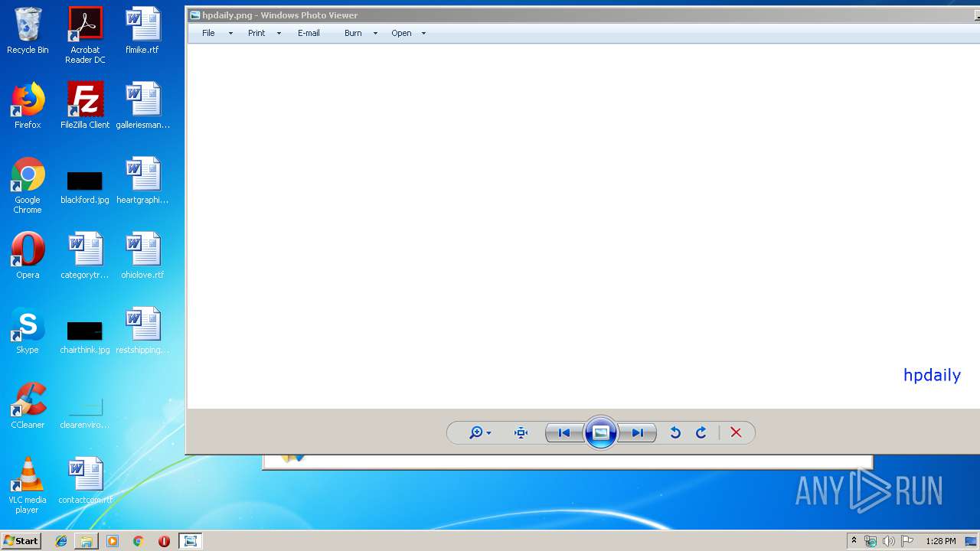Select the clearenviro desktop file
980x551 pixels.
85,412
